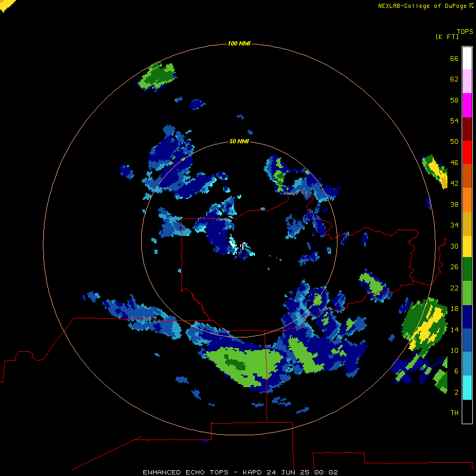
Task: Click the yellow-green echo at the far east edge
Action: (x=436, y=171)
